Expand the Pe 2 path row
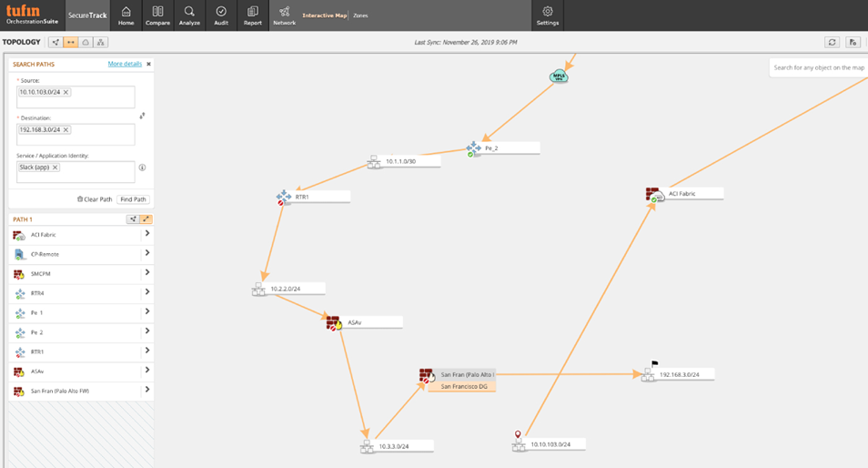The width and height of the screenshot is (868, 468). point(147,331)
